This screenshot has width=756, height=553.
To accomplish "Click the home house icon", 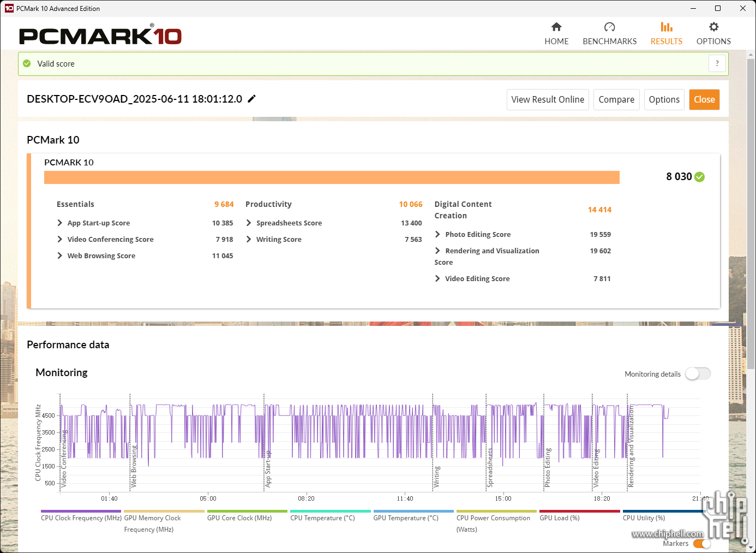I will coord(556,27).
